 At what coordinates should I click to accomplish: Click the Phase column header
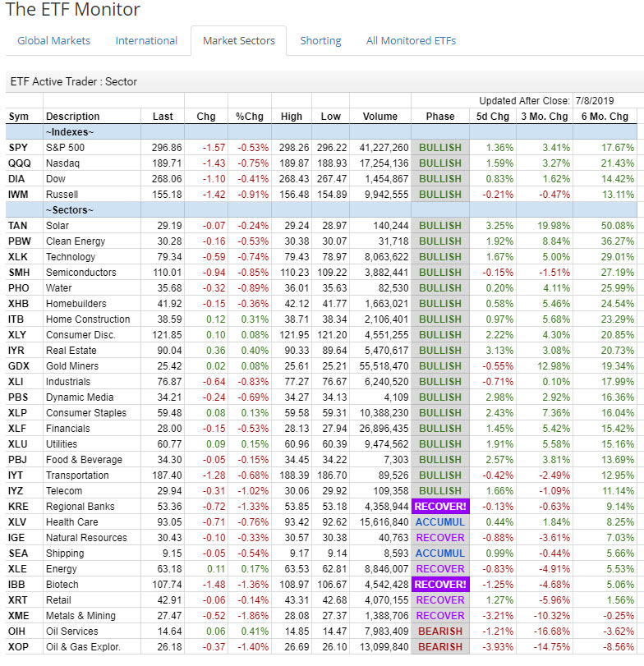(440, 117)
